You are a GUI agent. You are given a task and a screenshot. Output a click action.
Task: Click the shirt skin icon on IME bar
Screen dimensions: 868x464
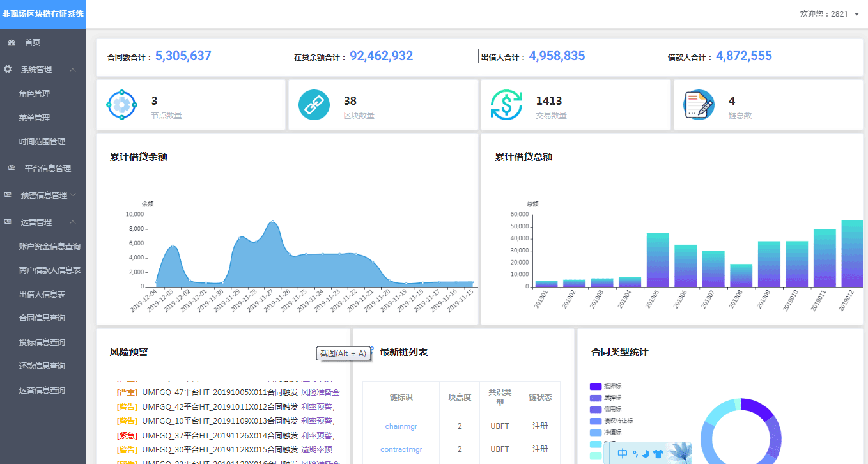pos(658,454)
